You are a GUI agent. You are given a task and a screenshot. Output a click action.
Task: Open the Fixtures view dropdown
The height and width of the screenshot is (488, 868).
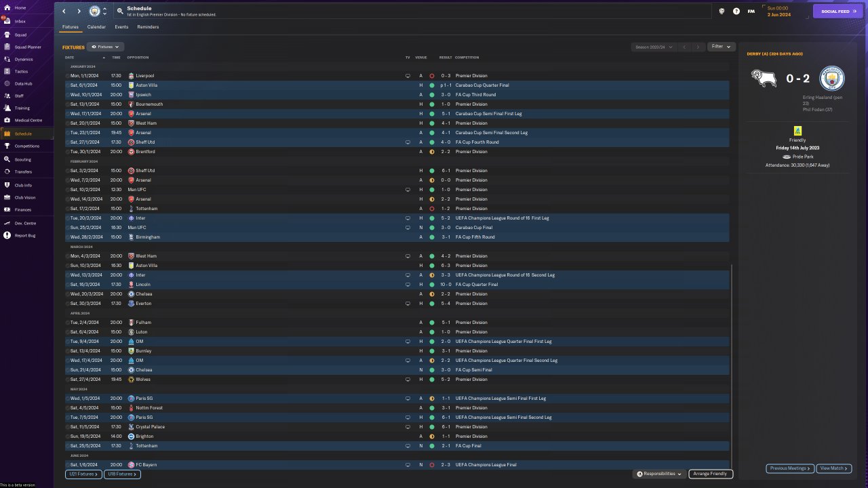point(105,47)
